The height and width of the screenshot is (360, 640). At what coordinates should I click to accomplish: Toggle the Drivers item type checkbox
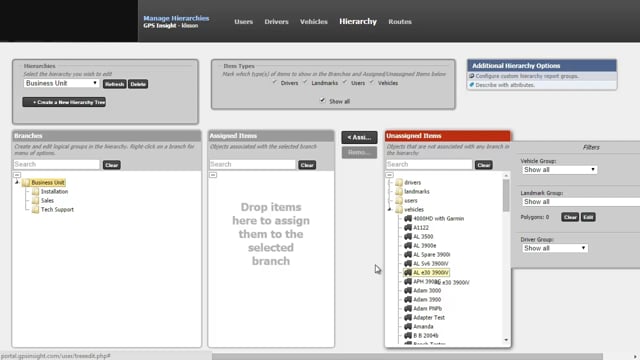(275, 82)
